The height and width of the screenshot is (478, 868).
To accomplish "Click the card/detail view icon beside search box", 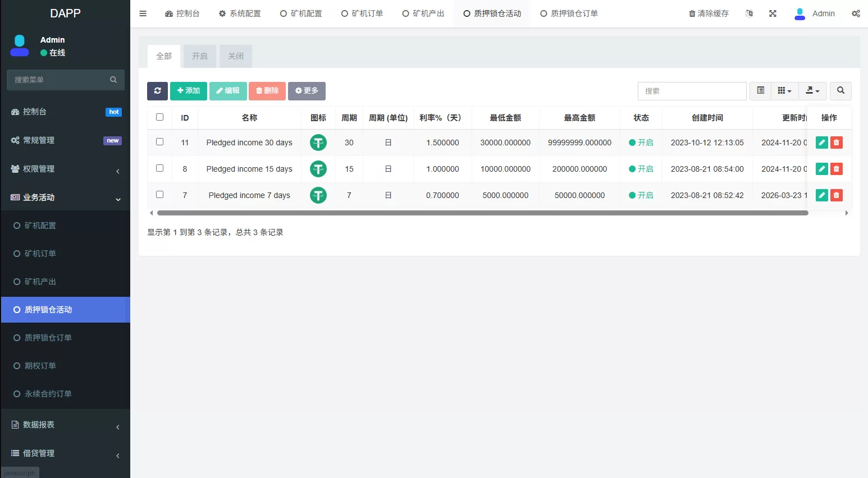I will (x=760, y=90).
